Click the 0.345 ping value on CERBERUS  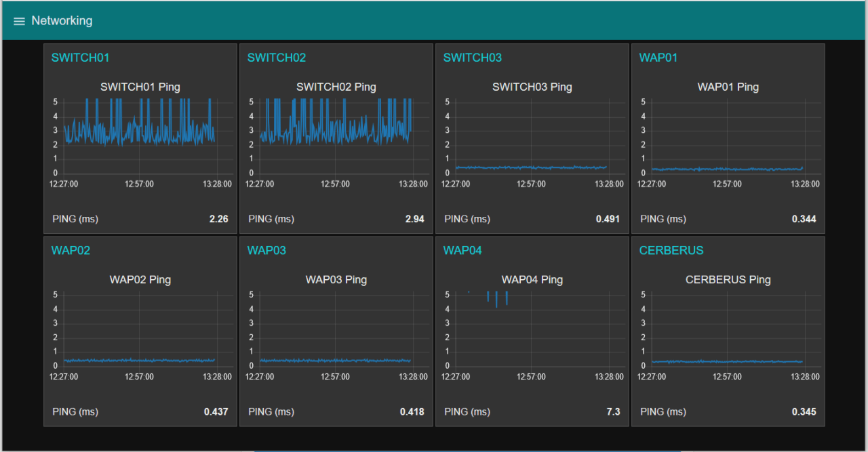tap(804, 411)
